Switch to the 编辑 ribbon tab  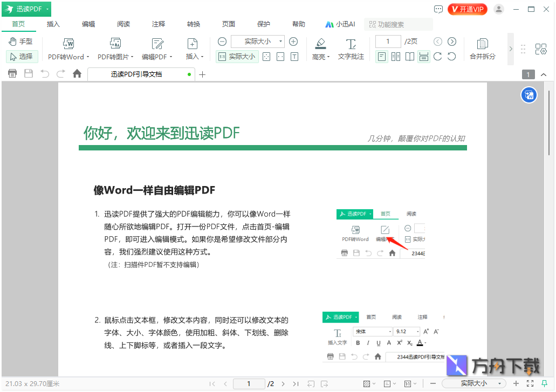(x=88, y=24)
